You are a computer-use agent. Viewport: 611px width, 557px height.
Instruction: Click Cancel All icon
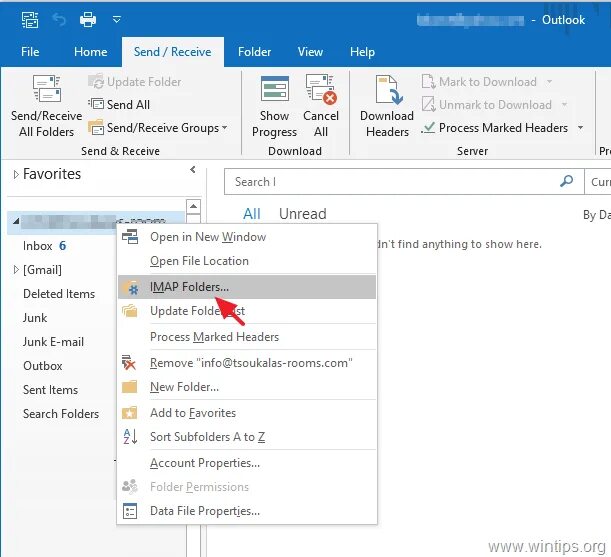[321, 88]
